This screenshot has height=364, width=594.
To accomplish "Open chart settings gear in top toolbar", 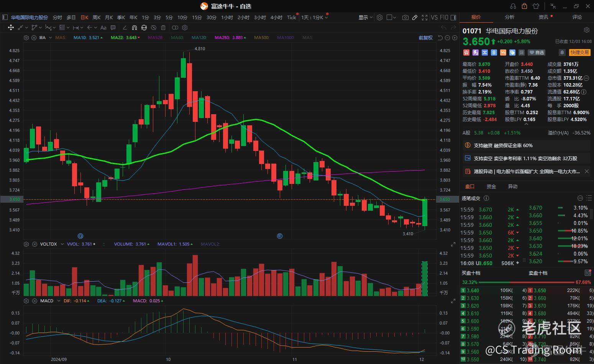I will [379, 17].
